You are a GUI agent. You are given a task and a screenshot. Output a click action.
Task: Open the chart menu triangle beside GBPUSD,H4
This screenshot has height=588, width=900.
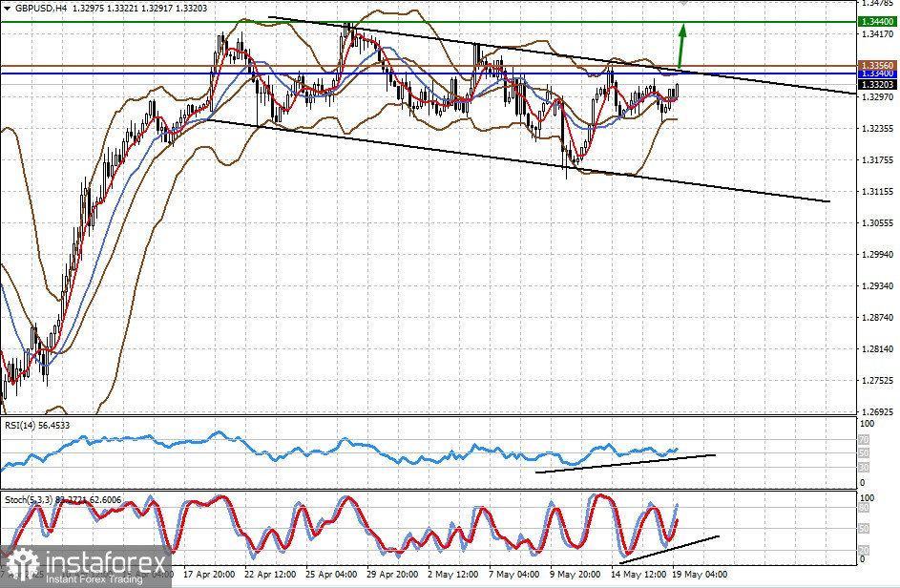pyautogui.click(x=7, y=9)
